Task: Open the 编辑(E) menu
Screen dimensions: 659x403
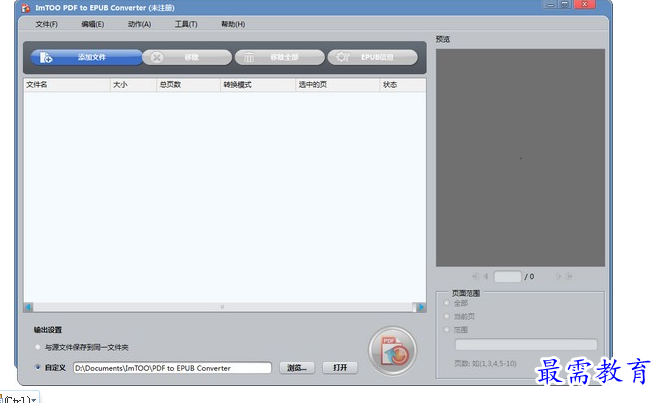Action: point(92,24)
